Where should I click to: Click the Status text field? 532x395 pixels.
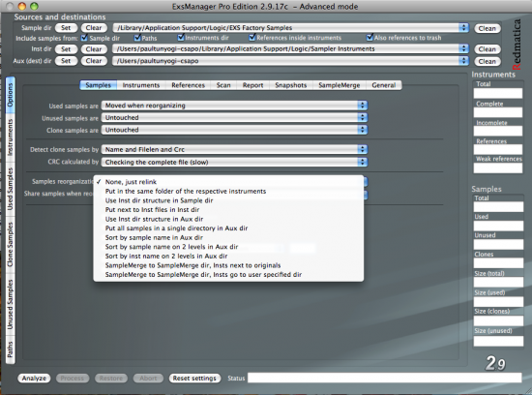coord(384,378)
